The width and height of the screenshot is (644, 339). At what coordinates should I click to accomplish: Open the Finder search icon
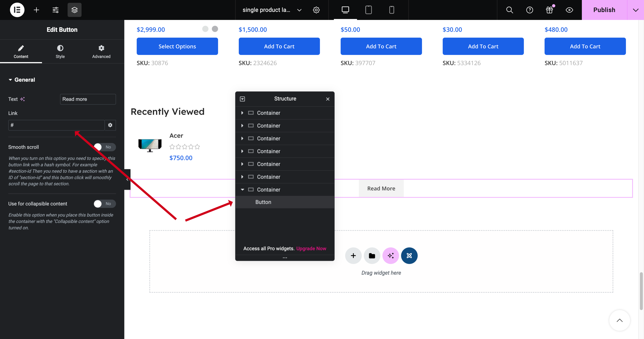point(510,10)
